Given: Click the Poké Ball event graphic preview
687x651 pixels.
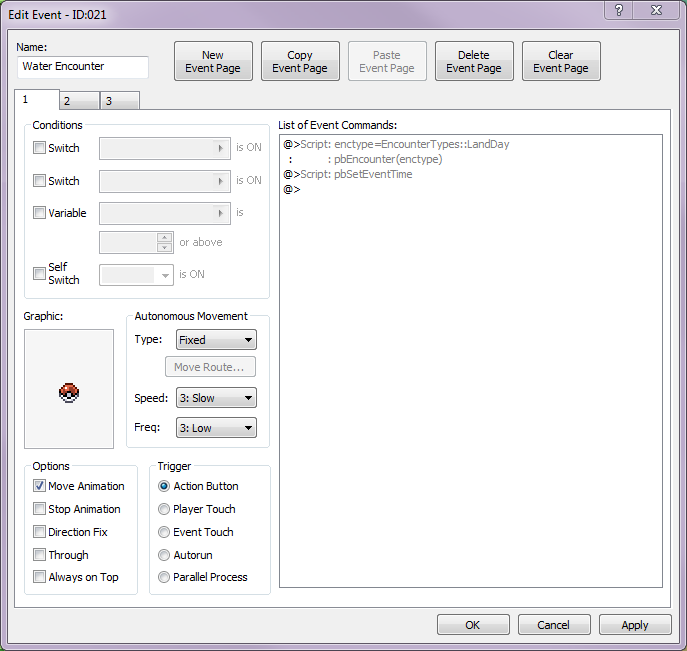Looking at the screenshot, I should tap(69, 392).
